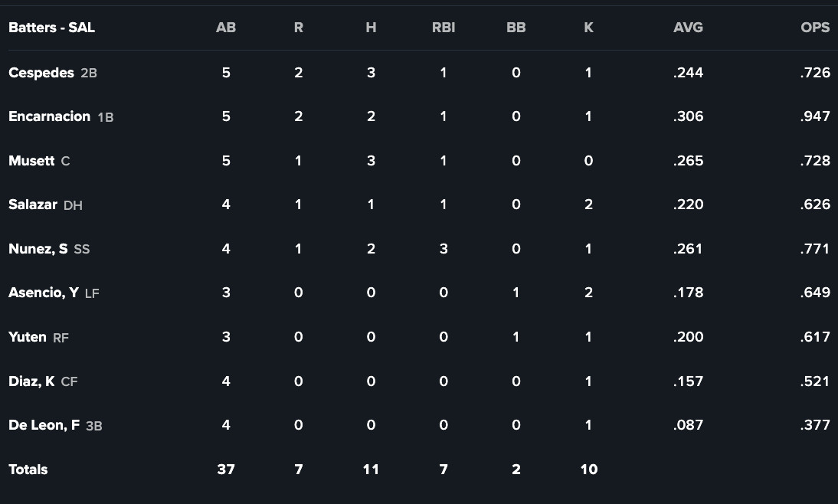Open Cespedes player profile link
Screen dimensions: 838x504
point(41,73)
